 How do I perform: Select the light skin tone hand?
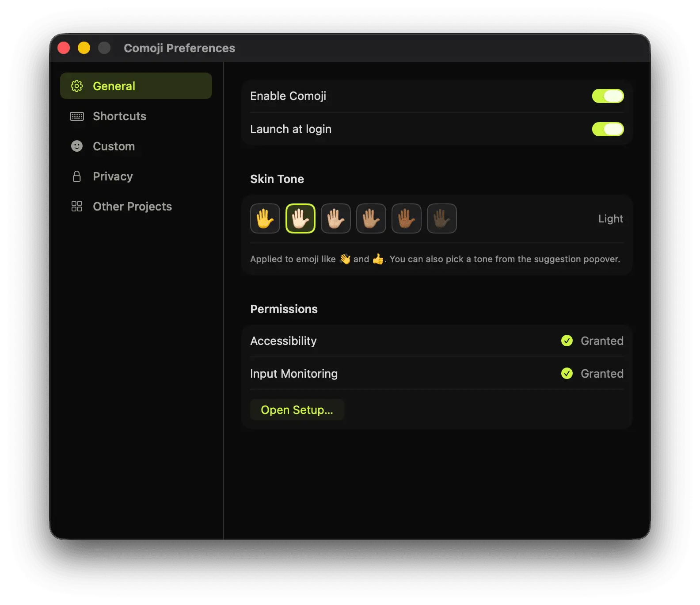[x=301, y=218]
